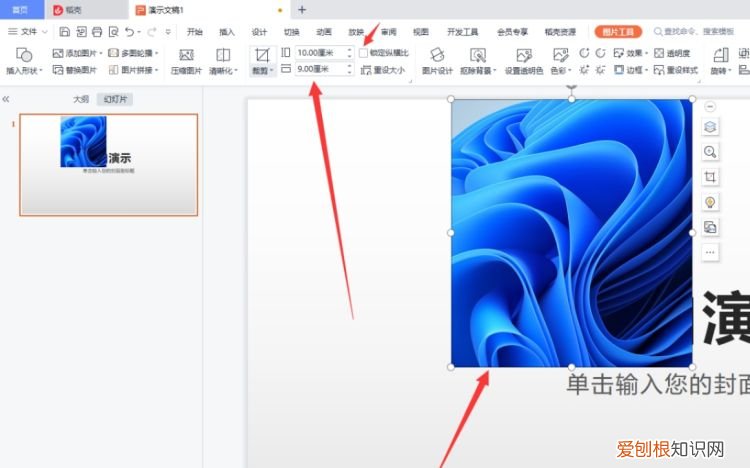Expand the 文件 menu chevron

click(45, 32)
